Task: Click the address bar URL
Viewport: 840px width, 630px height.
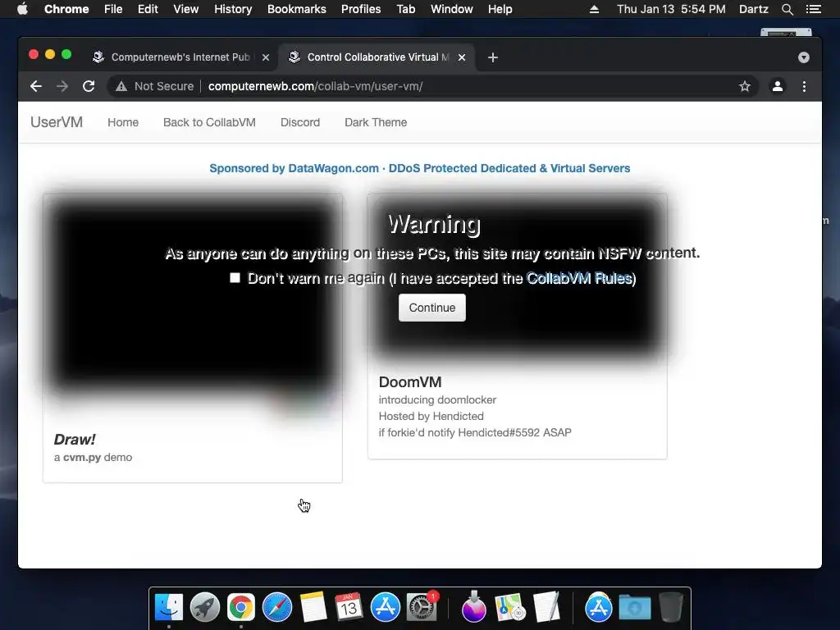Action: click(x=315, y=86)
